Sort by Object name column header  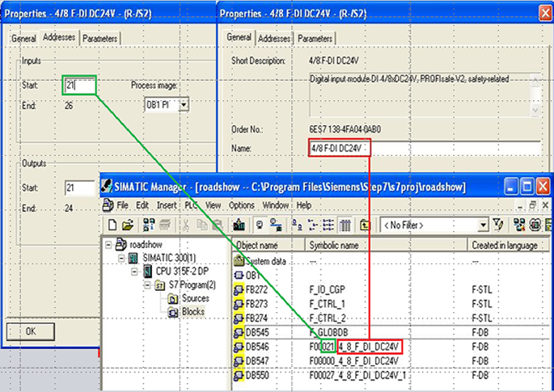click(x=269, y=245)
